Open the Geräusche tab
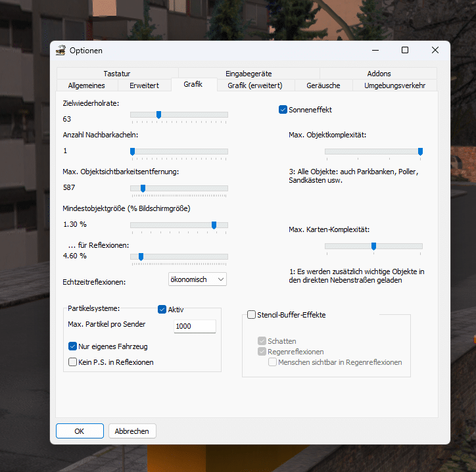Image resolution: width=476 pixels, height=472 pixels. point(323,85)
